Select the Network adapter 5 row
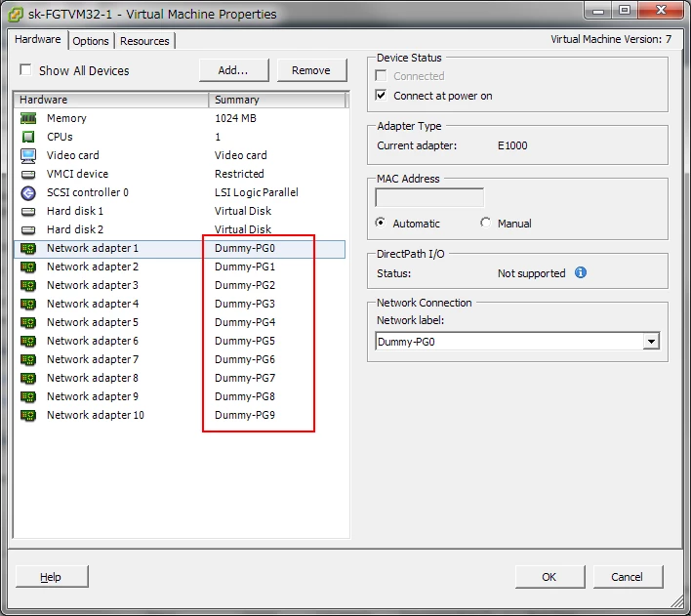 pyautogui.click(x=180, y=322)
